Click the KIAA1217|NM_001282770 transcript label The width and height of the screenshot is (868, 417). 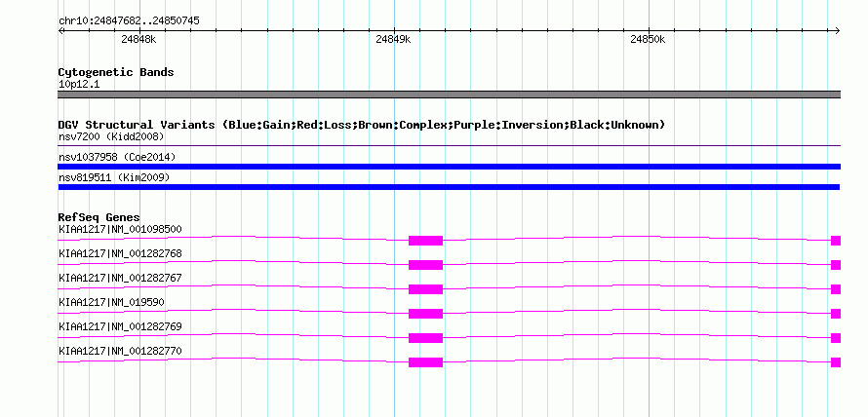click(x=120, y=351)
